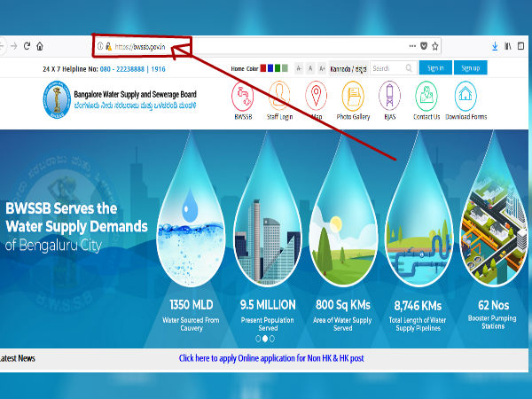Screen dimensions: 532x399
Task: Open the Map pin icon
Action: tap(316, 96)
